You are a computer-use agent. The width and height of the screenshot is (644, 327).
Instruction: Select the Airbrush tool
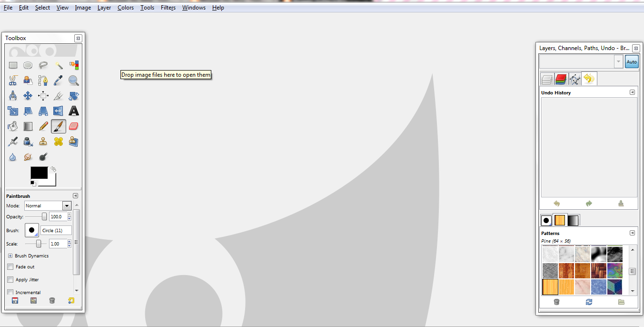click(x=13, y=142)
